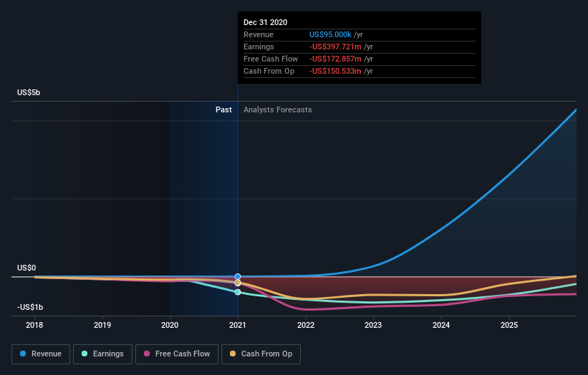Click the Past section label
Image resolution: width=588 pixels, height=375 pixels.
point(223,109)
